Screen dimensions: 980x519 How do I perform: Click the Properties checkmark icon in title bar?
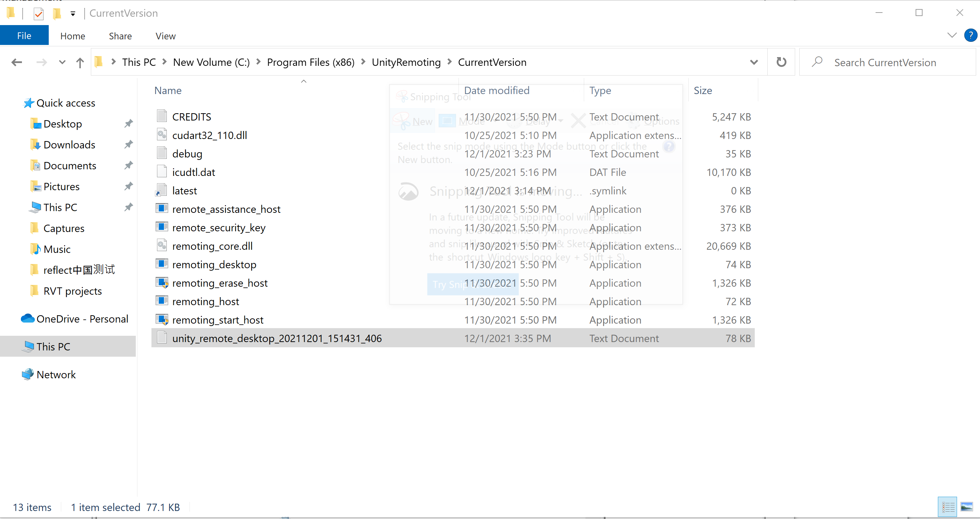click(x=38, y=14)
